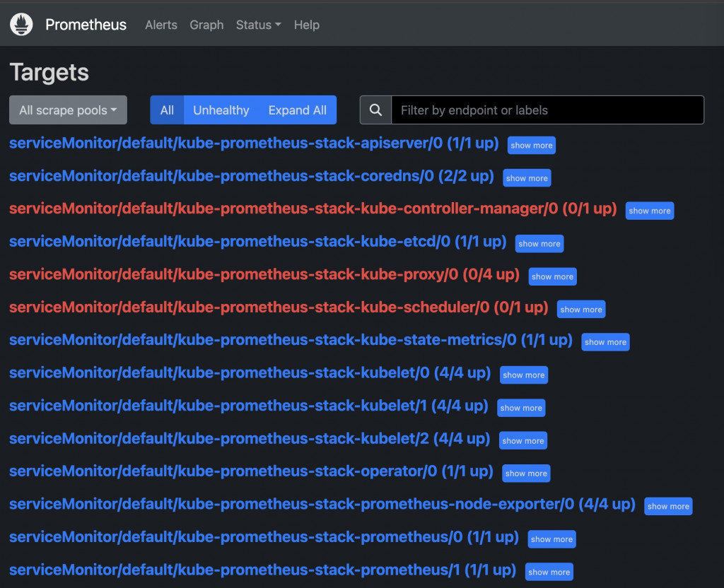Show more for kubelet/0 pool
The width and height of the screenshot is (724, 588).
coord(524,375)
